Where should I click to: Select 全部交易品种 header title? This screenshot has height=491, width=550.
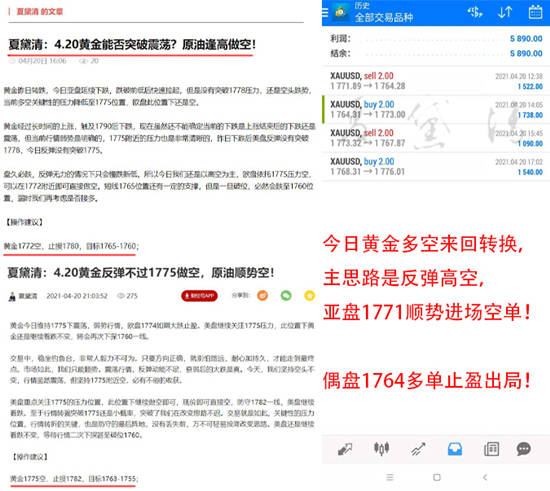coord(384,17)
